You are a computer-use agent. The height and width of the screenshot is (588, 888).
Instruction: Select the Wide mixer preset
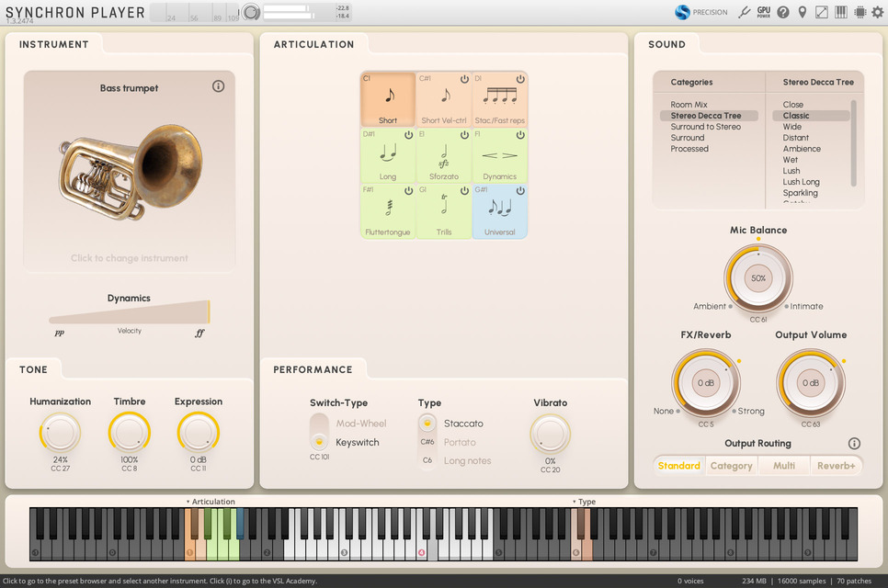[x=791, y=126]
